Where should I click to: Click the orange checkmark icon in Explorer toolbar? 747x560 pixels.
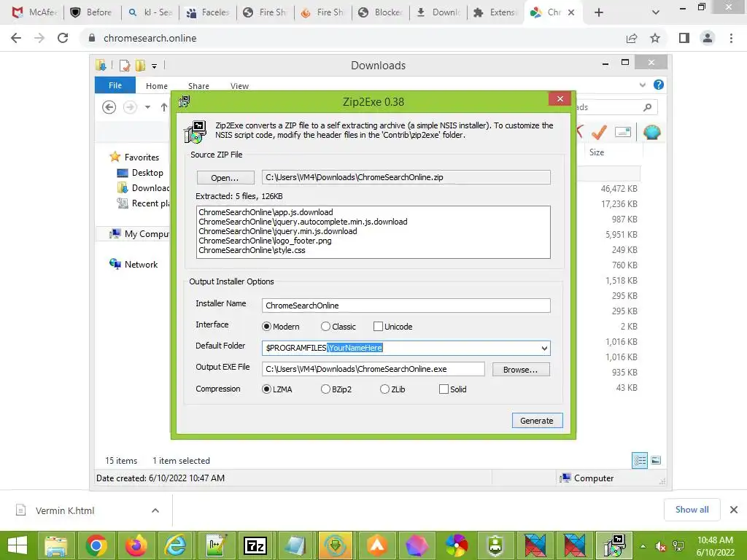[x=600, y=132]
